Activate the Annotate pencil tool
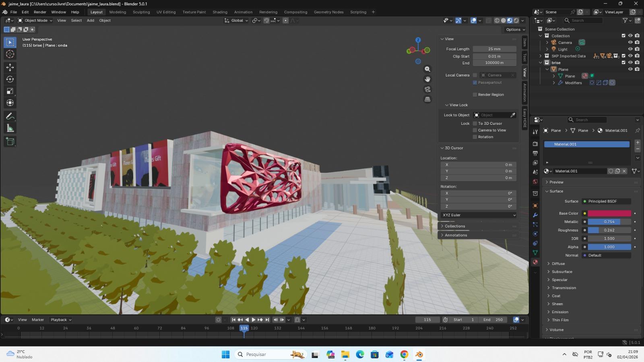This screenshot has height=362, width=644. [10, 116]
